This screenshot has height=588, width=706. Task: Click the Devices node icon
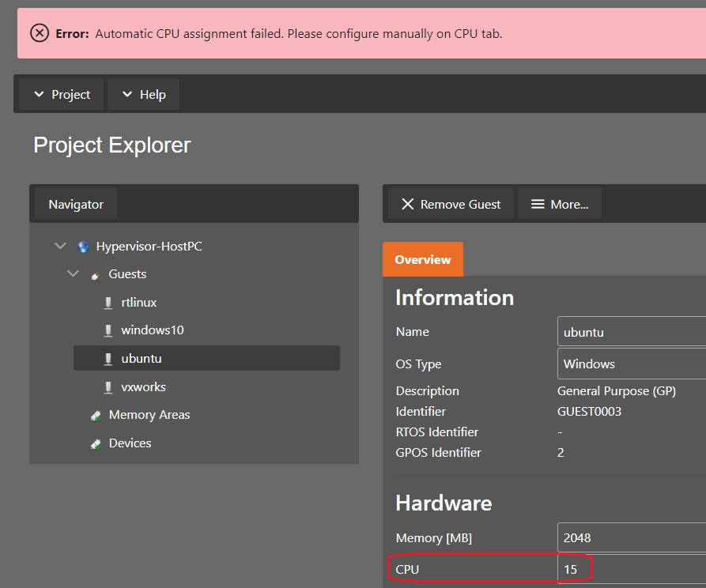coord(96,443)
